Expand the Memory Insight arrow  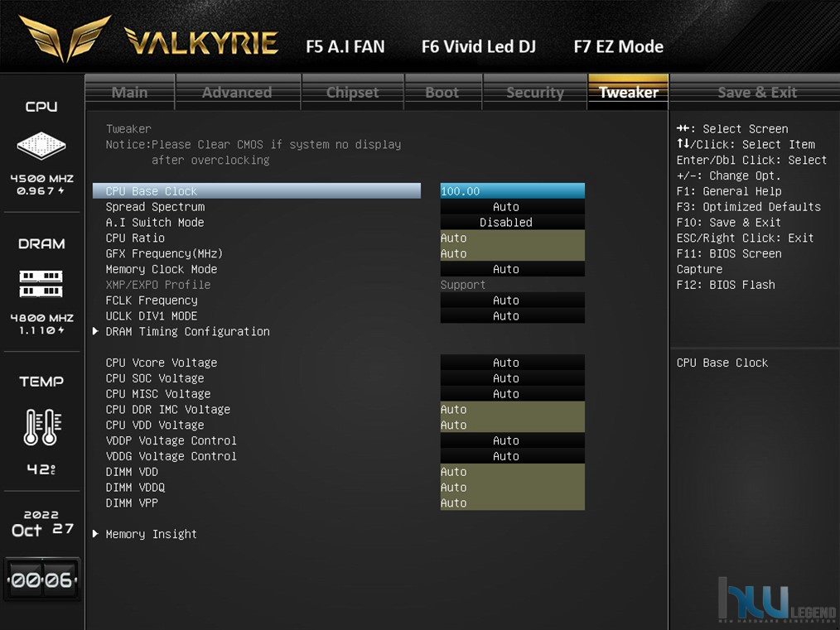pos(95,534)
